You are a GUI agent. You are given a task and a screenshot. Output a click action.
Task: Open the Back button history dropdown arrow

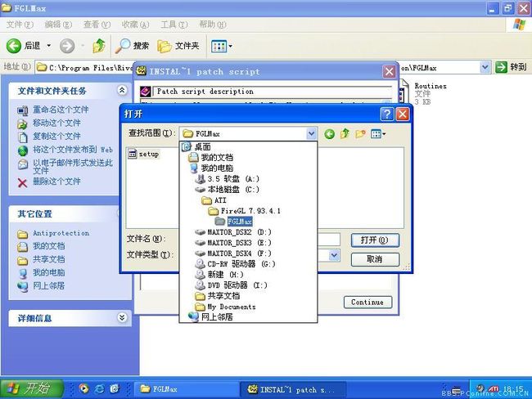(49, 46)
